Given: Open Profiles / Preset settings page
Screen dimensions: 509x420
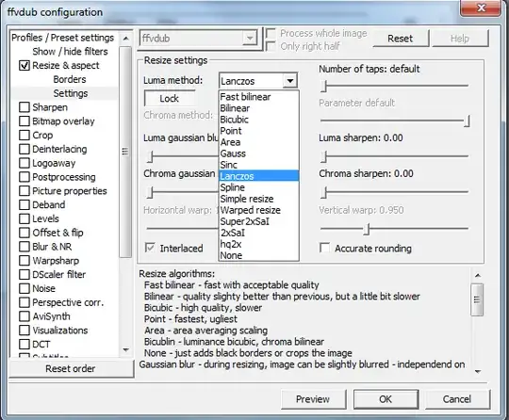Looking at the screenshot, I should pyautogui.click(x=62, y=38).
